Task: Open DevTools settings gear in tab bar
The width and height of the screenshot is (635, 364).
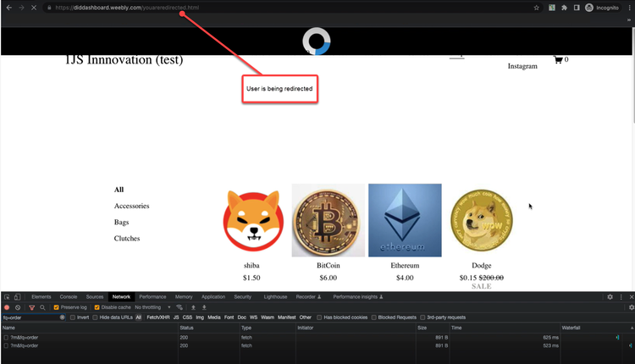Action: point(610,297)
